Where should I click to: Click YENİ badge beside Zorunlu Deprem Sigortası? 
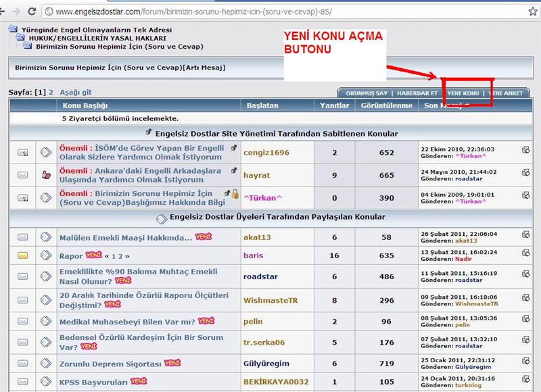pyautogui.click(x=172, y=363)
